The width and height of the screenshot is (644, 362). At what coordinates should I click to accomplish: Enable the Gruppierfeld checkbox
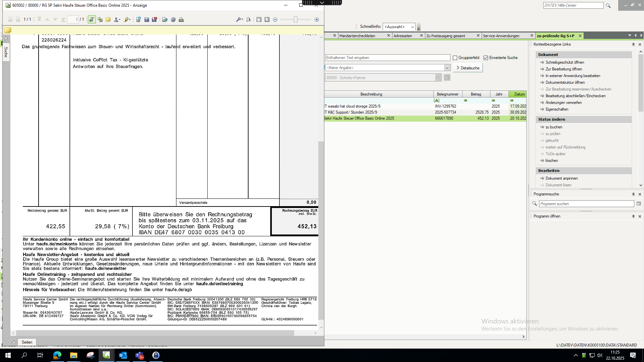455,58
